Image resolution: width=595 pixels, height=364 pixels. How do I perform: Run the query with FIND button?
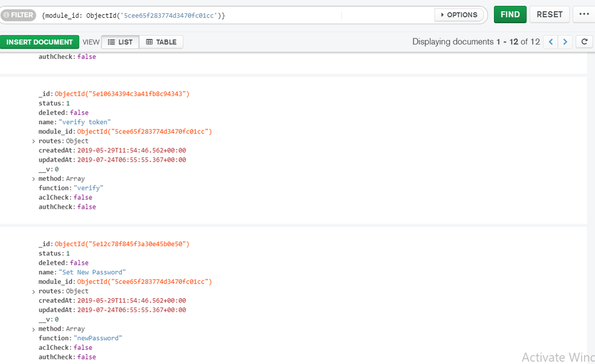tap(510, 14)
